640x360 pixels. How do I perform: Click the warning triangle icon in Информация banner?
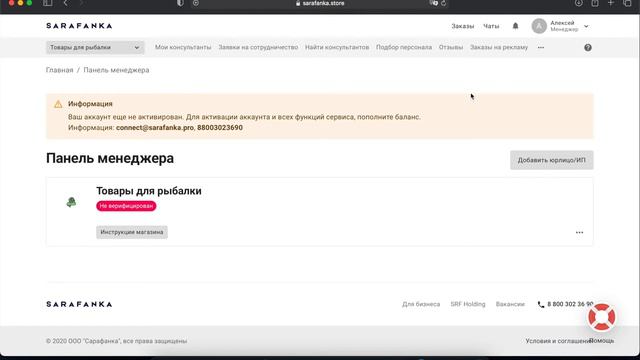[x=58, y=104]
